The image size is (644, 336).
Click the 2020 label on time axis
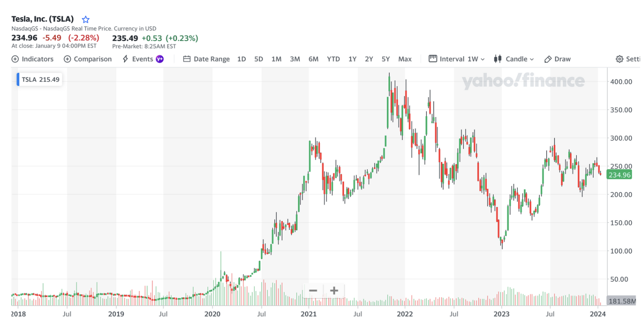tap(212, 314)
